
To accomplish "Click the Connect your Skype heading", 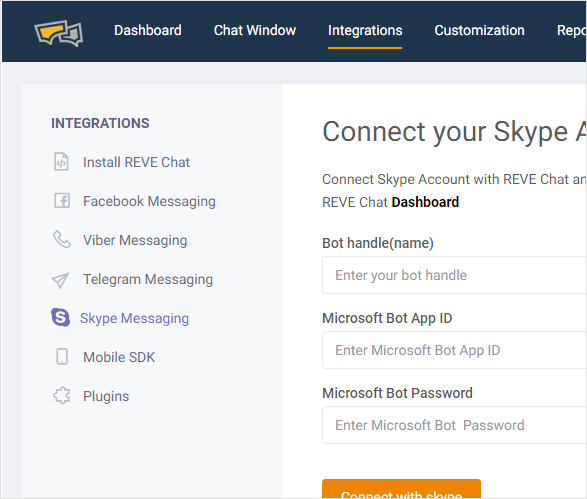I will click(x=454, y=132).
